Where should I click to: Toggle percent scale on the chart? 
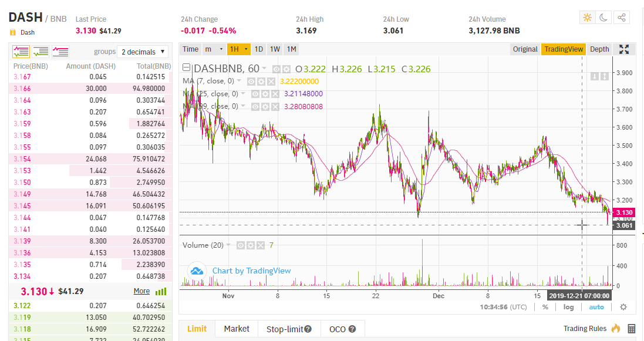[545, 307]
